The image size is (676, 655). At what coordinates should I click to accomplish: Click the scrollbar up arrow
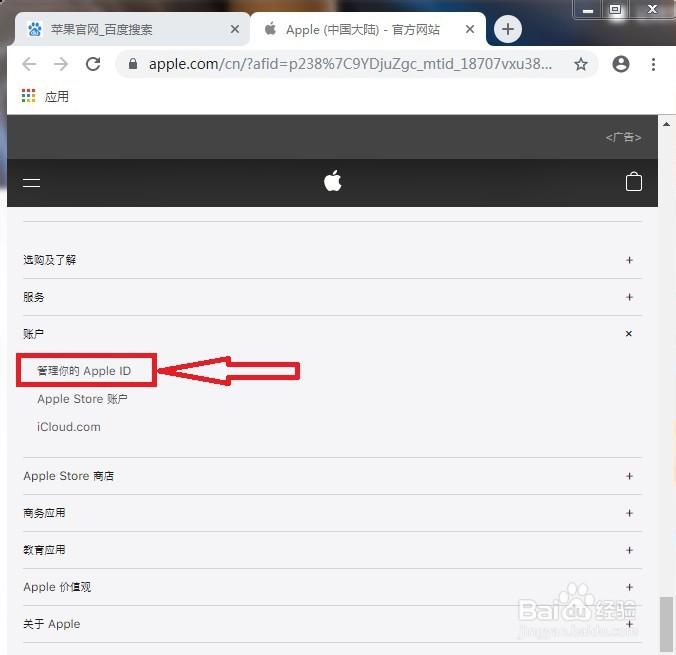[x=666, y=124]
